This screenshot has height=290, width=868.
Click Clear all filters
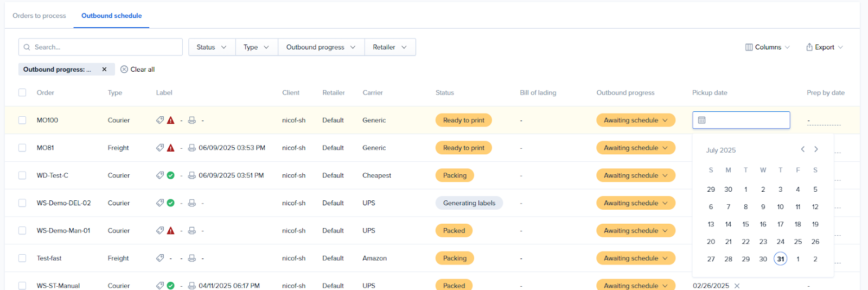pyautogui.click(x=138, y=70)
